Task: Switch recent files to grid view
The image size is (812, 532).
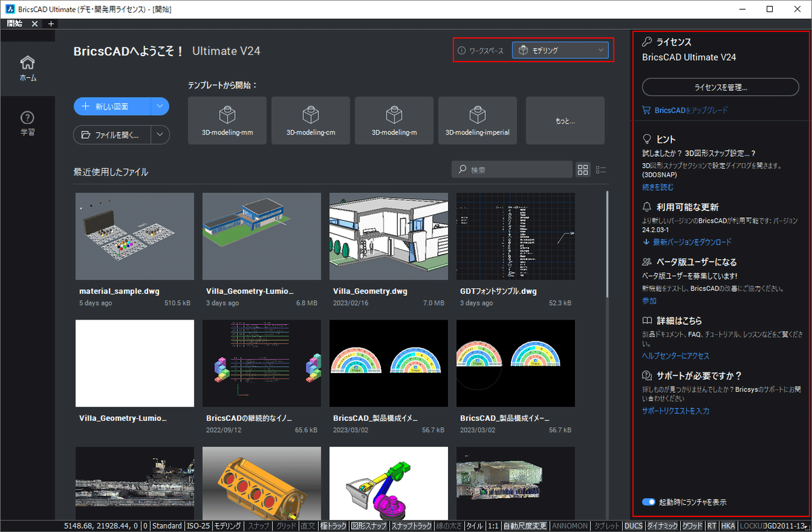Action: (583, 170)
